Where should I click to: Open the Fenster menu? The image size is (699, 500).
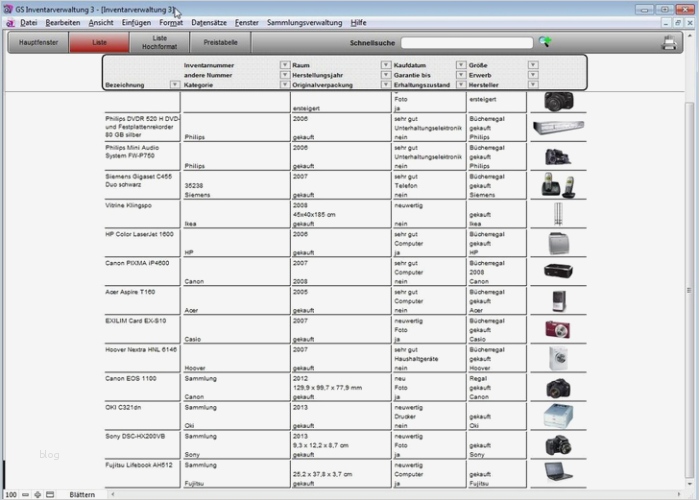click(x=247, y=23)
